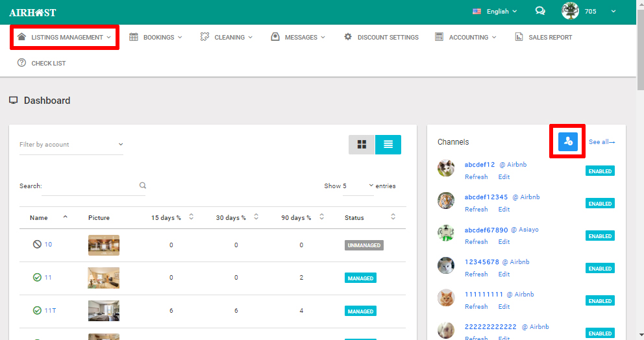
Task: Open listing 10 thumbnail picture
Action: [104, 245]
